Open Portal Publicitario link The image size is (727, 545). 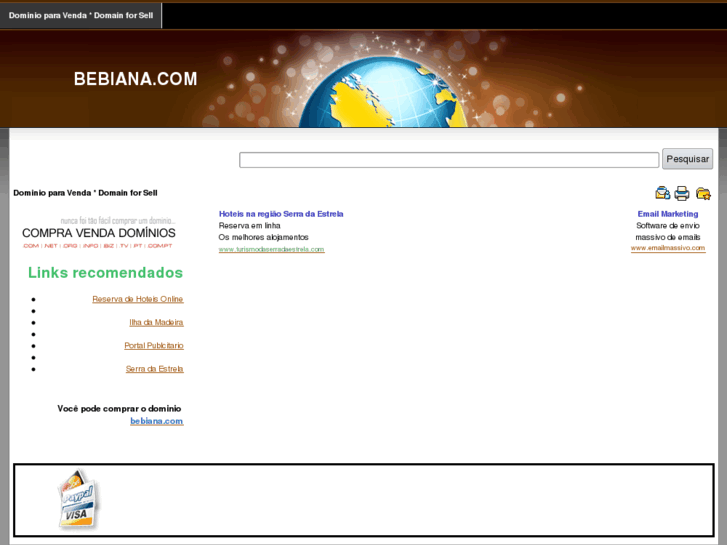(x=154, y=346)
